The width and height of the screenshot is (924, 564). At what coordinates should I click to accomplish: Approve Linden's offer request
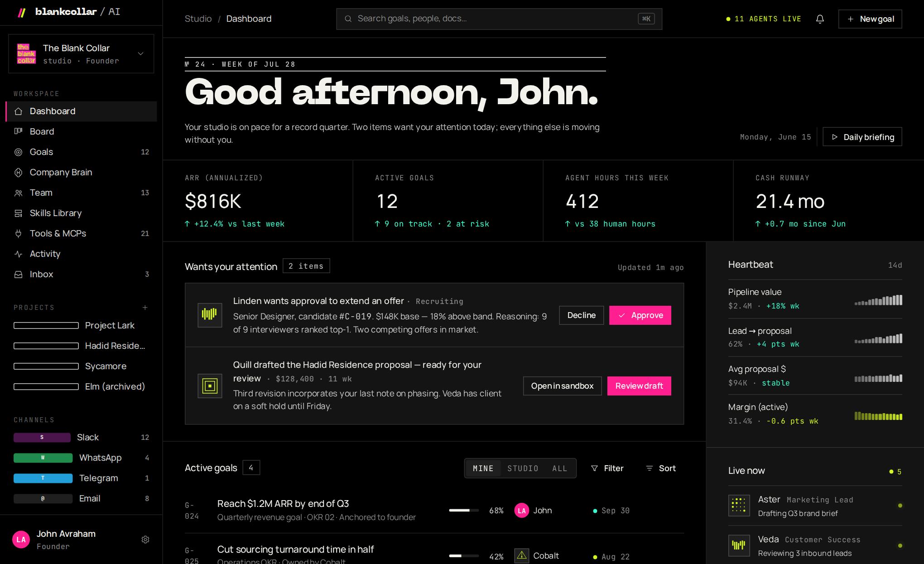coord(640,315)
